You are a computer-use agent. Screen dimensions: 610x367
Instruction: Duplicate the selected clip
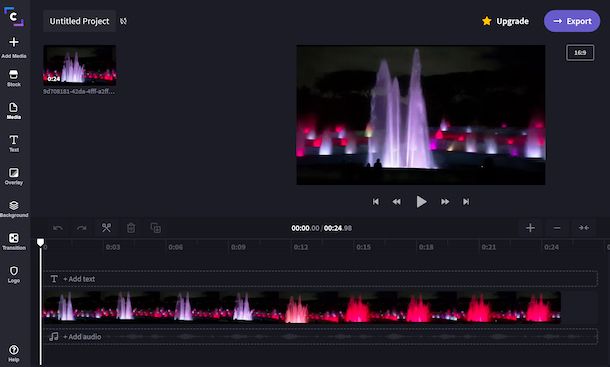[156, 228]
